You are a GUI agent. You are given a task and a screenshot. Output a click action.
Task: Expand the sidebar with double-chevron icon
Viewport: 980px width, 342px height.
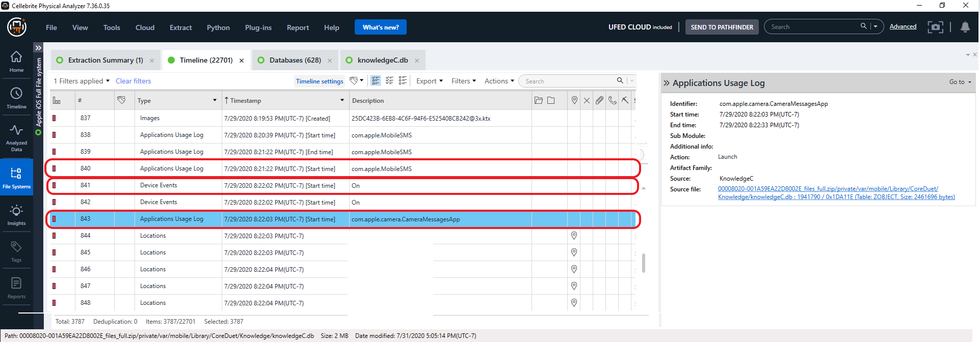click(38, 48)
